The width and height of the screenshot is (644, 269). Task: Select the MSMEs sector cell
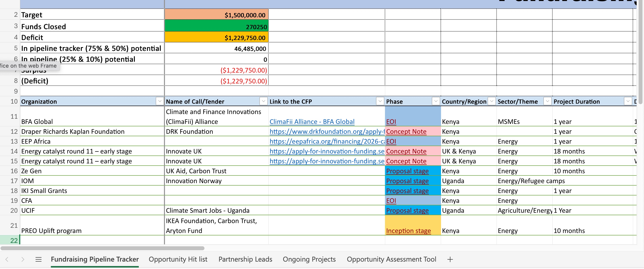pyautogui.click(x=524, y=116)
